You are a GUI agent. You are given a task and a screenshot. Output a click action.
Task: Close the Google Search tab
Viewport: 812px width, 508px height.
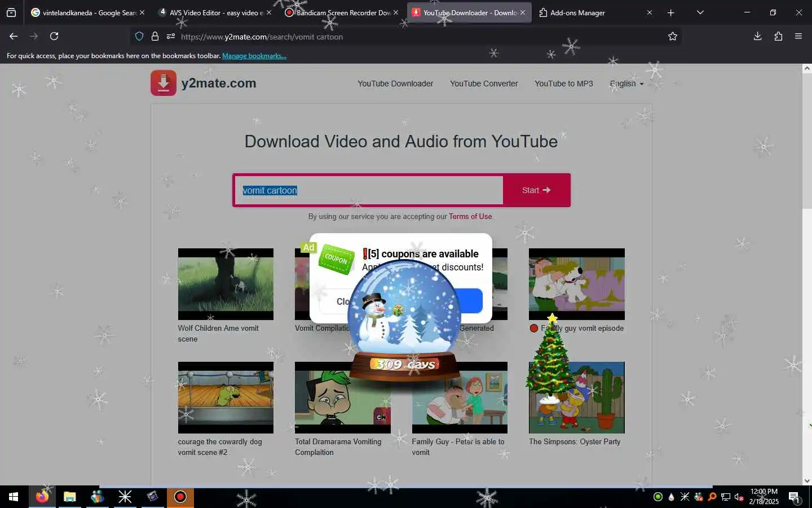(x=142, y=12)
